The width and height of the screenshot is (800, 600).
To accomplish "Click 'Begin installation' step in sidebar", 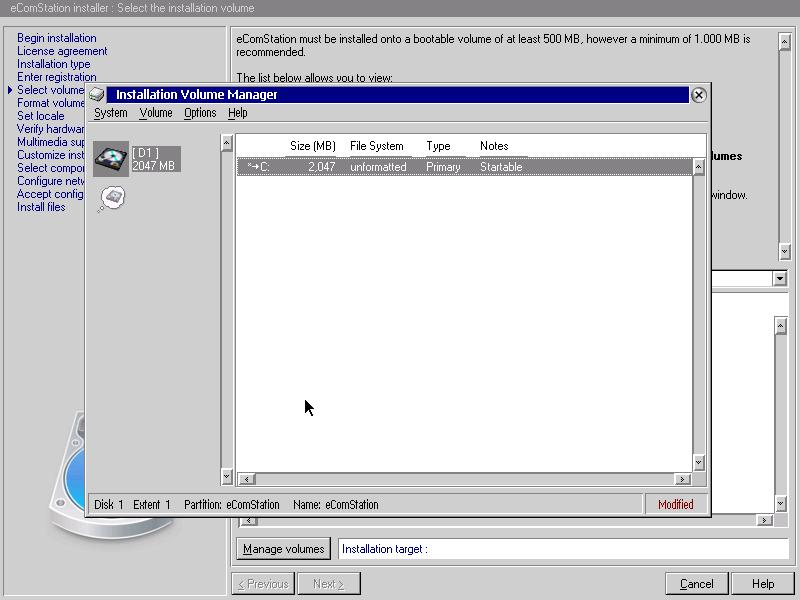I will [57, 38].
